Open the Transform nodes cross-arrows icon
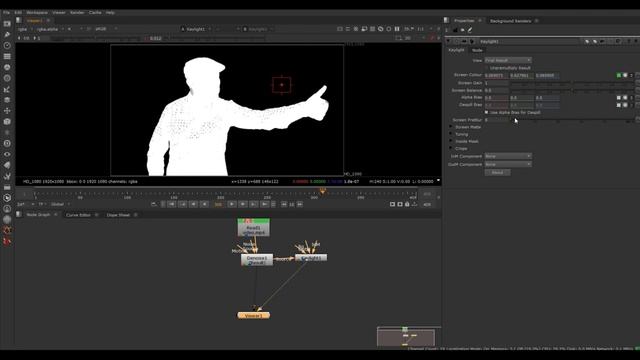Image resolution: width=640 pixels, height=360 pixels. tap(7, 111)
